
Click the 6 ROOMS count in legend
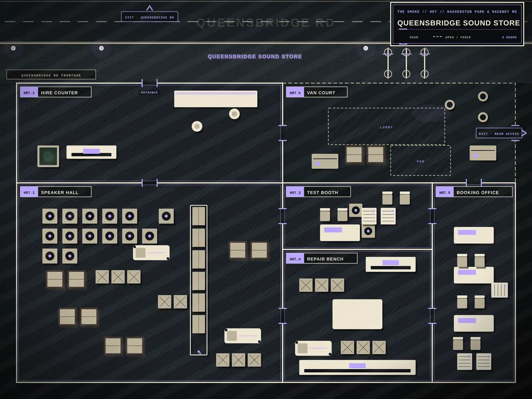tap(509, 37)
